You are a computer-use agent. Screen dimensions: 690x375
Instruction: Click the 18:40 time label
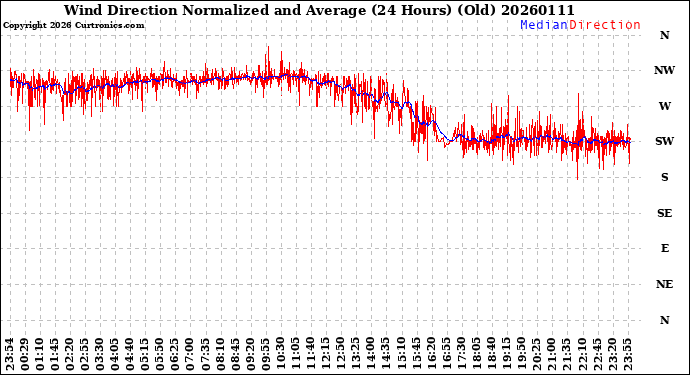click(491, 355)
